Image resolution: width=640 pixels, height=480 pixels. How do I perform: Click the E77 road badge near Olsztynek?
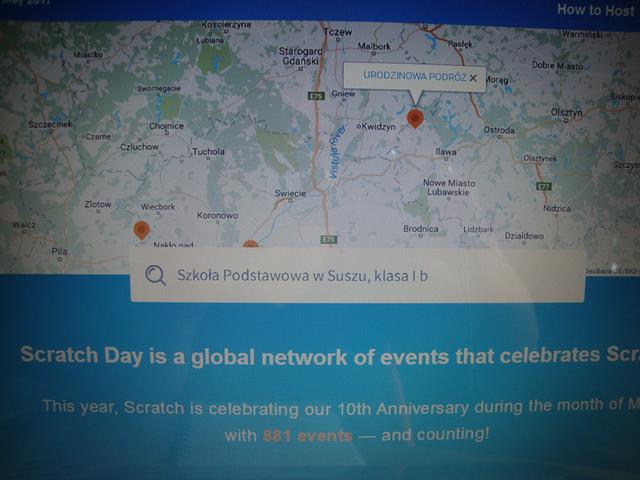(544, 186)
